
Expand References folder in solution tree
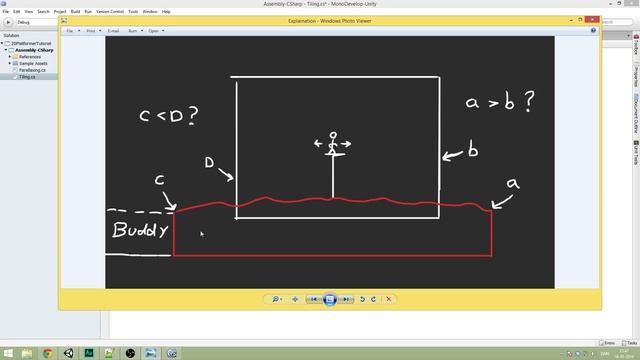pos(10,57)
